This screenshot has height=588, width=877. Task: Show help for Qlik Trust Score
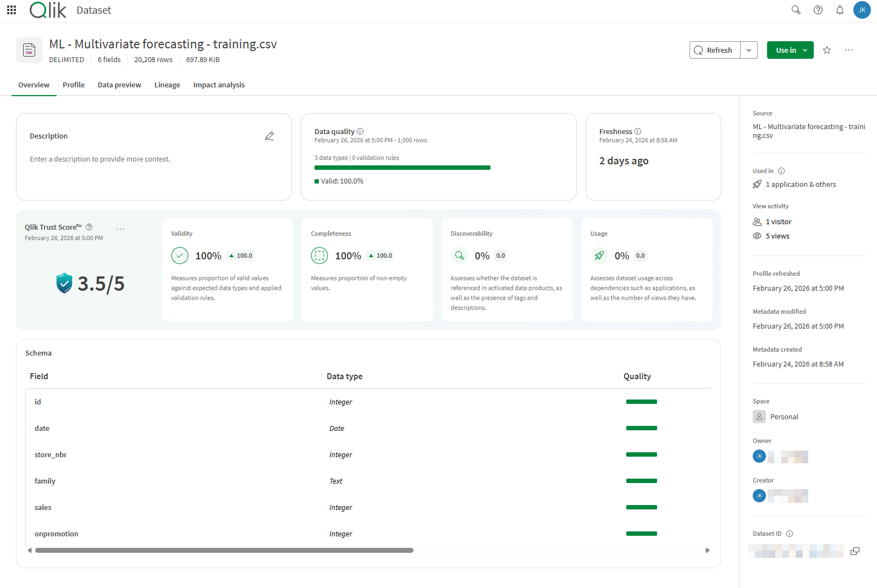point(89,227)
